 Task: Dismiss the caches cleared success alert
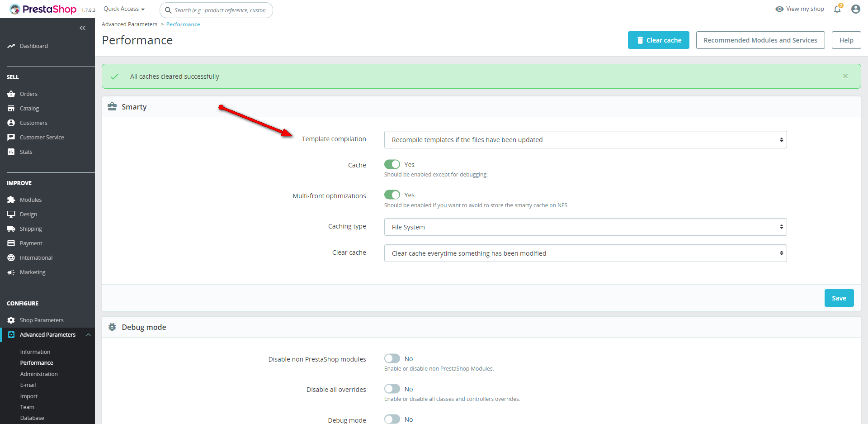[845, 76]
